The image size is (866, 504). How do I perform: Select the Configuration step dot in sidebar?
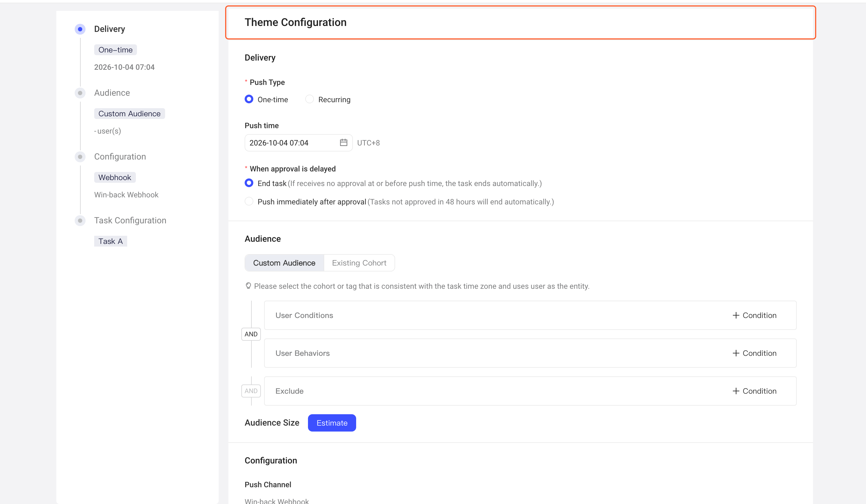pos(80,157)
